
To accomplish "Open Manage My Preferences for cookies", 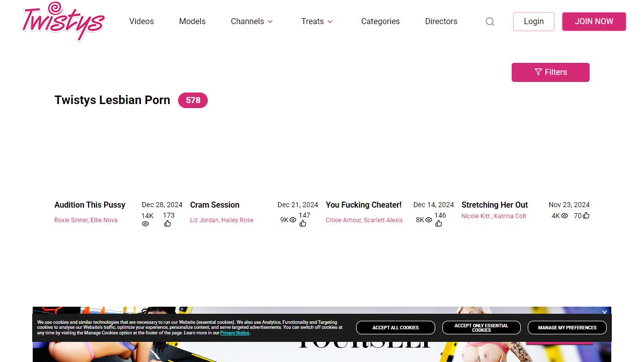I will 567,328.
